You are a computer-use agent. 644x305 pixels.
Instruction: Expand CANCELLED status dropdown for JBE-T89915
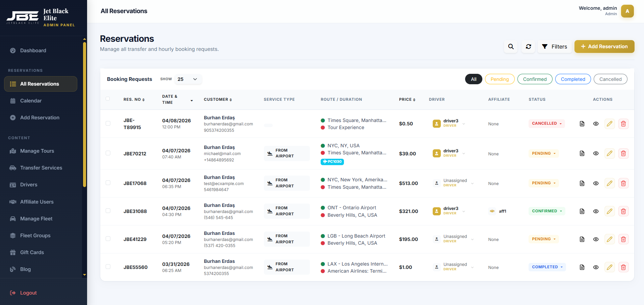tap(546, 124)
